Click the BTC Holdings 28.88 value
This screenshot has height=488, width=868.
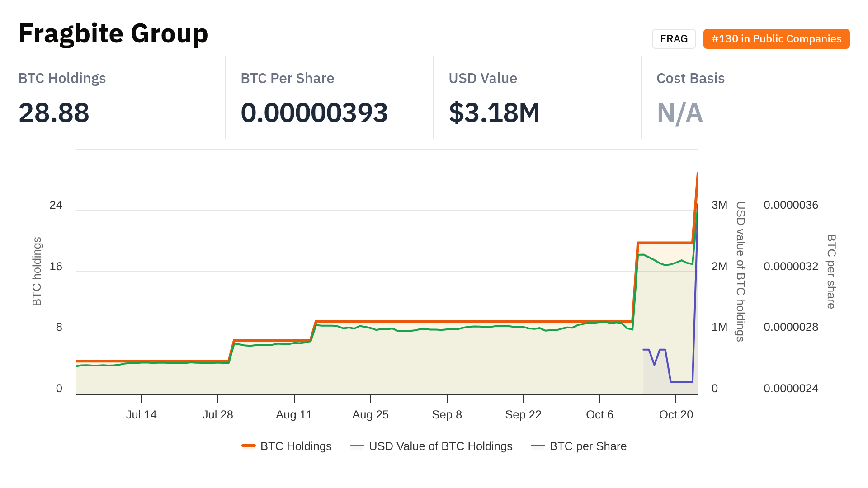pyautogui.click(x=54, y=113)
